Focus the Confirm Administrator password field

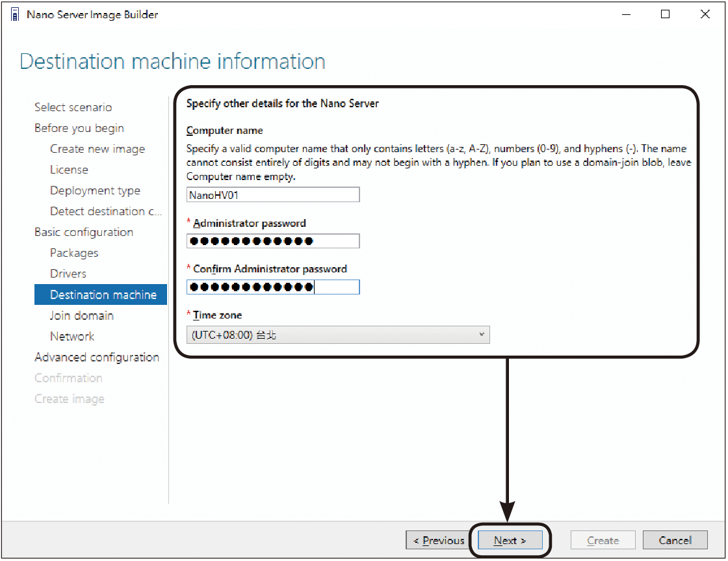(x=273, y=287)
